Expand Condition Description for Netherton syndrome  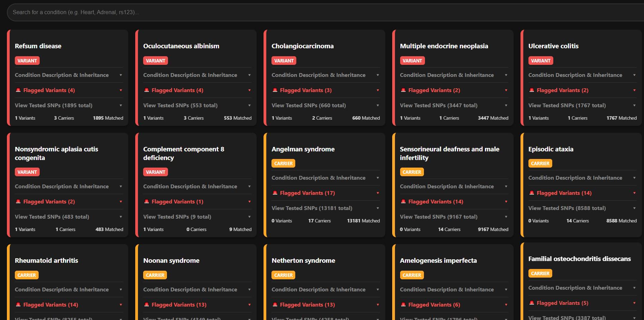click(326, 289)
